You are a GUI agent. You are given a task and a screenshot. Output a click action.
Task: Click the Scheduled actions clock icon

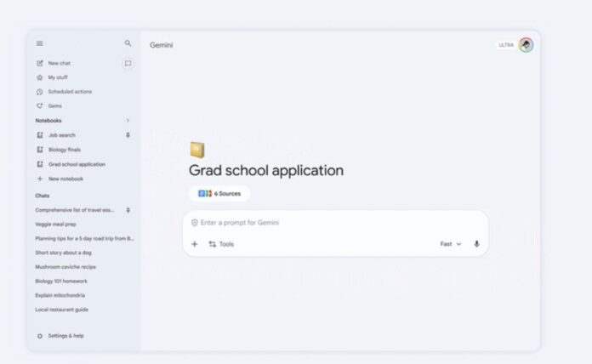point(40,92)
